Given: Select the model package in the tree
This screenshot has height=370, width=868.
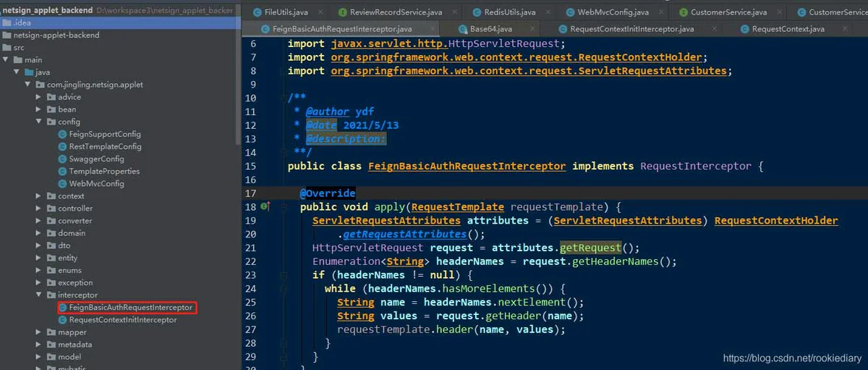Looking at the screenshot, I should click(69, 357).
